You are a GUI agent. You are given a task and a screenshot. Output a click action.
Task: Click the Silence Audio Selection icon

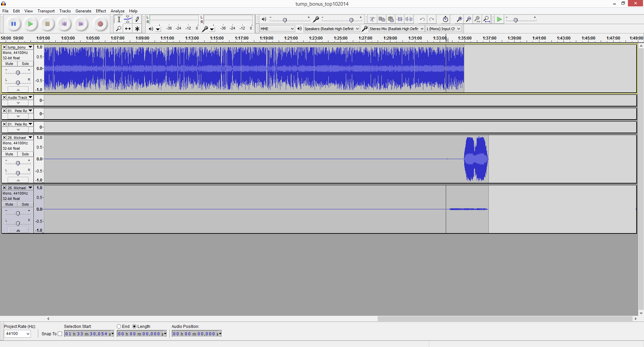(x=409, y=19)
